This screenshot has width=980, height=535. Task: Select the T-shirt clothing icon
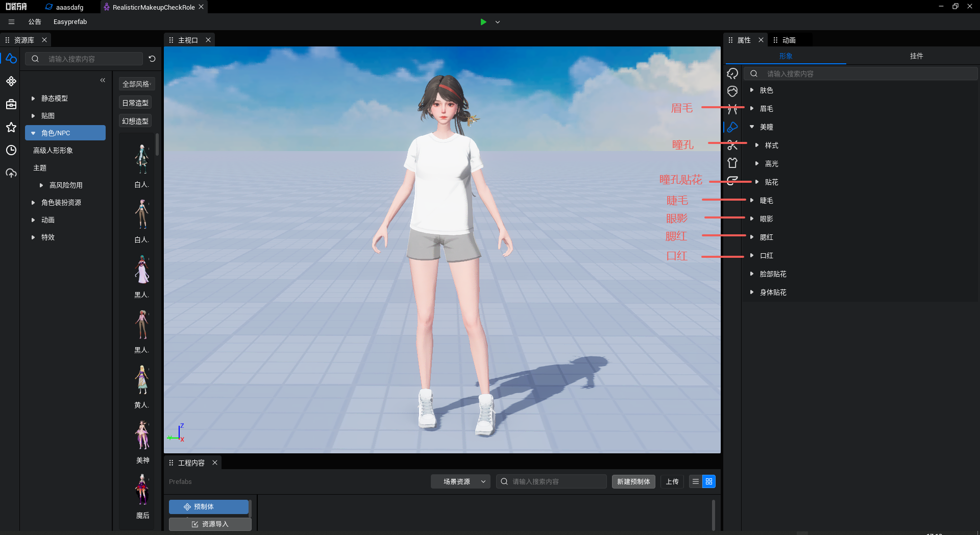click(732, 163)
